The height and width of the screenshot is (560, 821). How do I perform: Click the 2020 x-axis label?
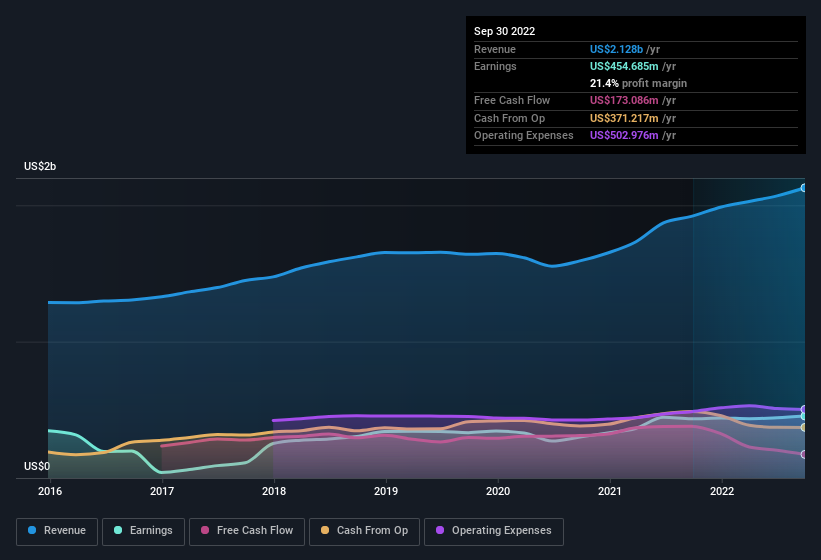[498, 491]
